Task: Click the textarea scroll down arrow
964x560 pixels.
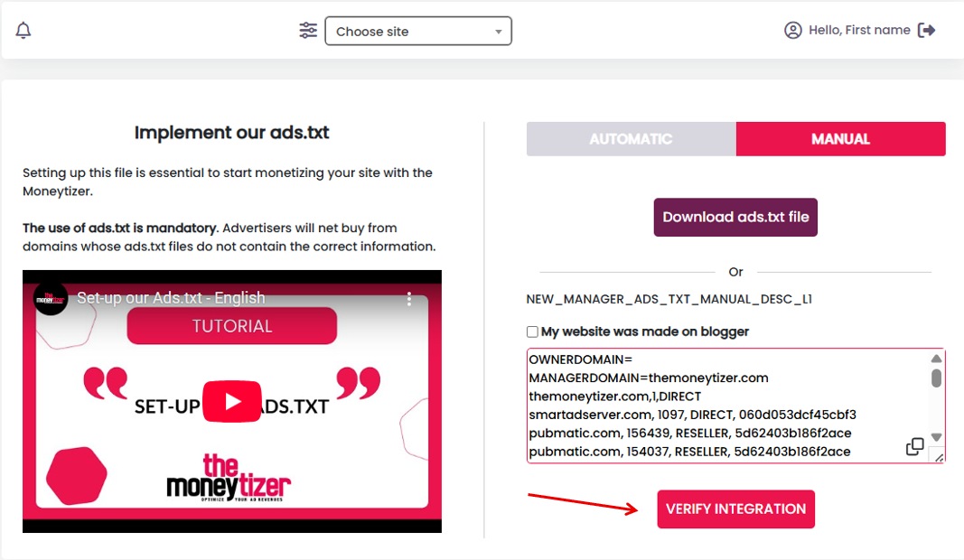Action: 936,437
